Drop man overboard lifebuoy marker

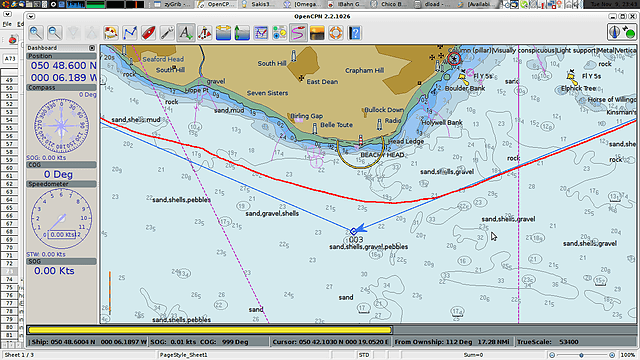coord(336,33)
